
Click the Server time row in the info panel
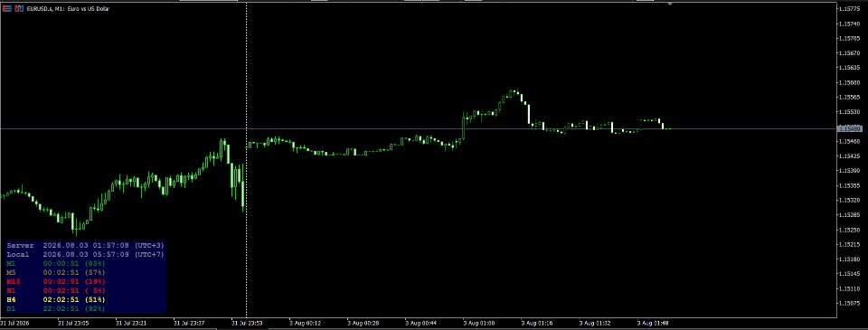(86, 245)
